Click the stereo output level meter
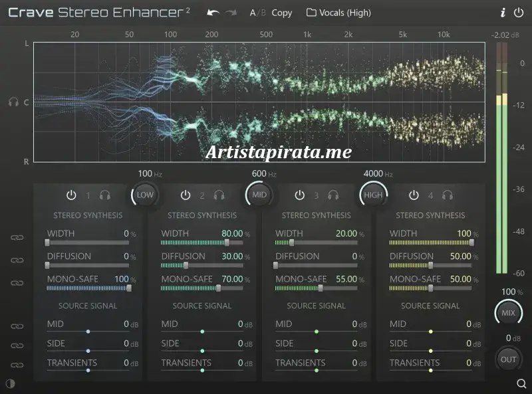The image size is (532, 394). (x=502, y=157)
